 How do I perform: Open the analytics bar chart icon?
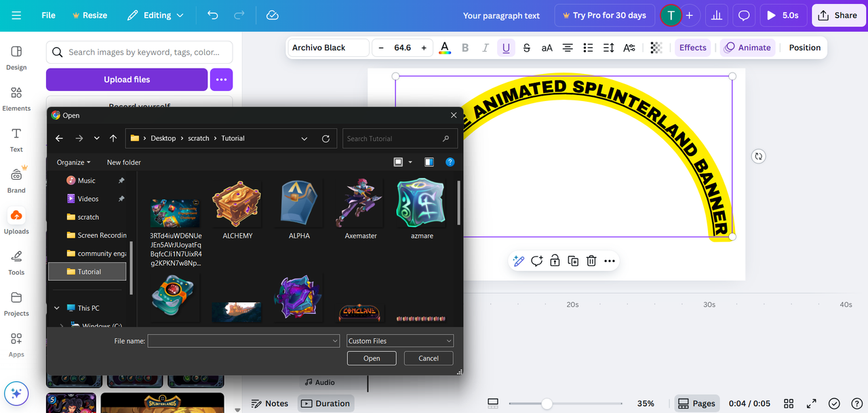pos(717,15)
